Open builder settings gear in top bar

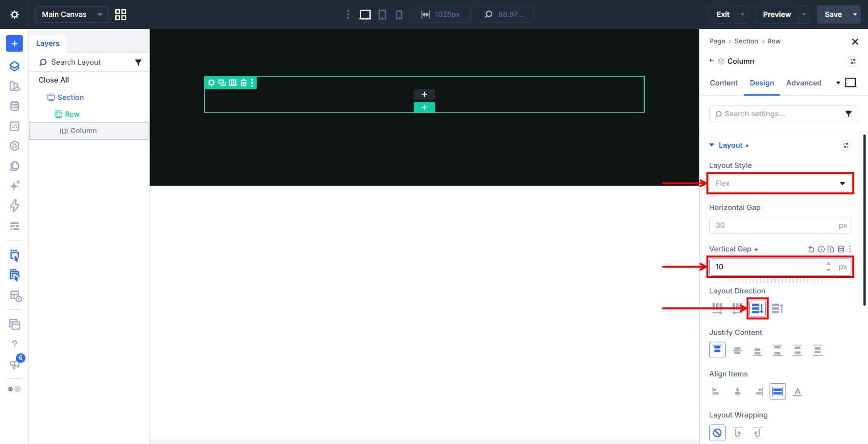[14, 14]
